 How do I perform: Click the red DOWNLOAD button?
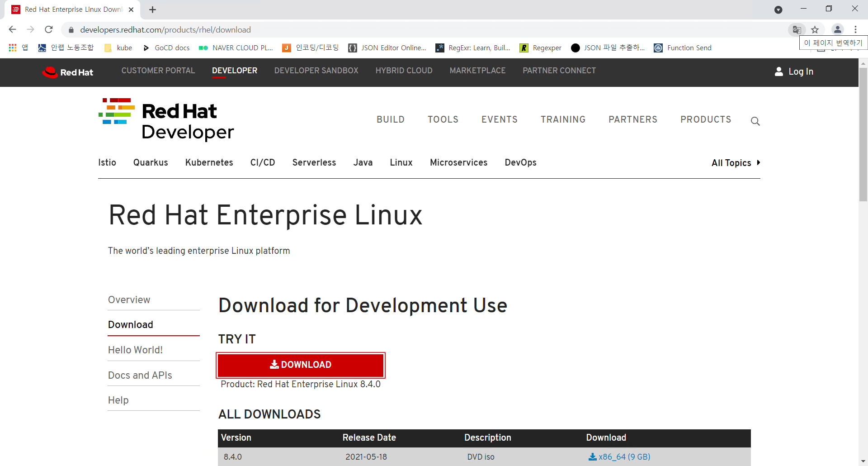point(301,365)
